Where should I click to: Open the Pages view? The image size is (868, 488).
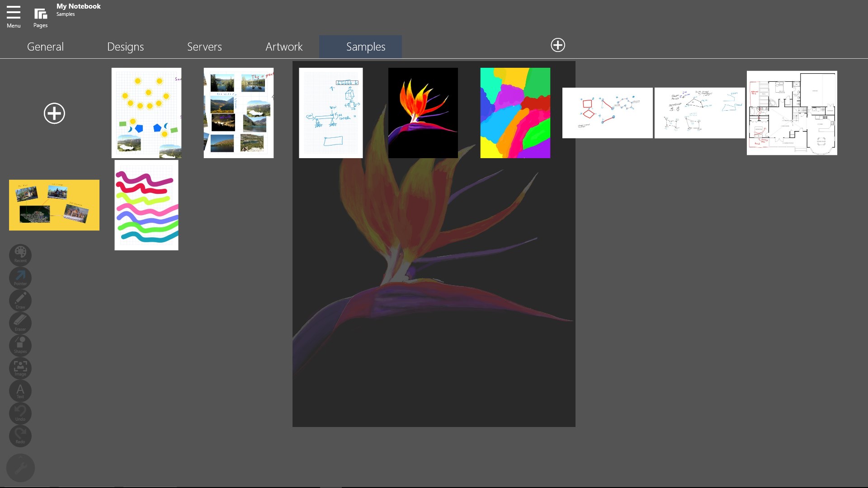tap(40, 16)
